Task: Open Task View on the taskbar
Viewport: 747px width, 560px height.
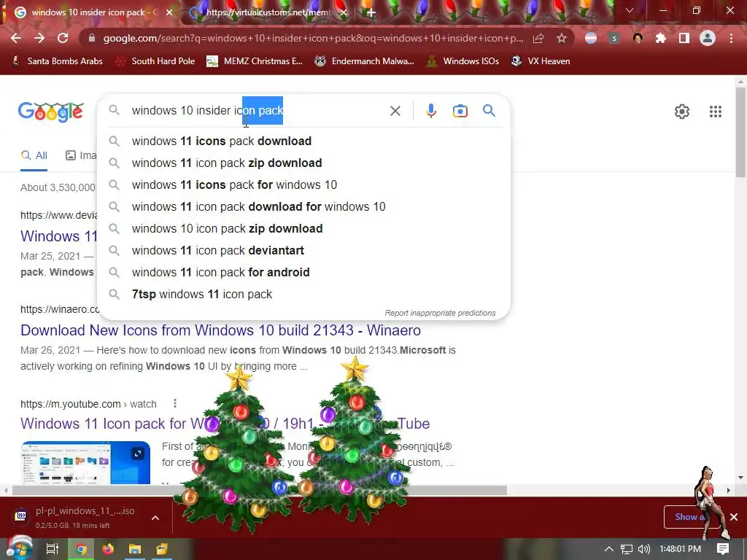Action: click(52, 549)
